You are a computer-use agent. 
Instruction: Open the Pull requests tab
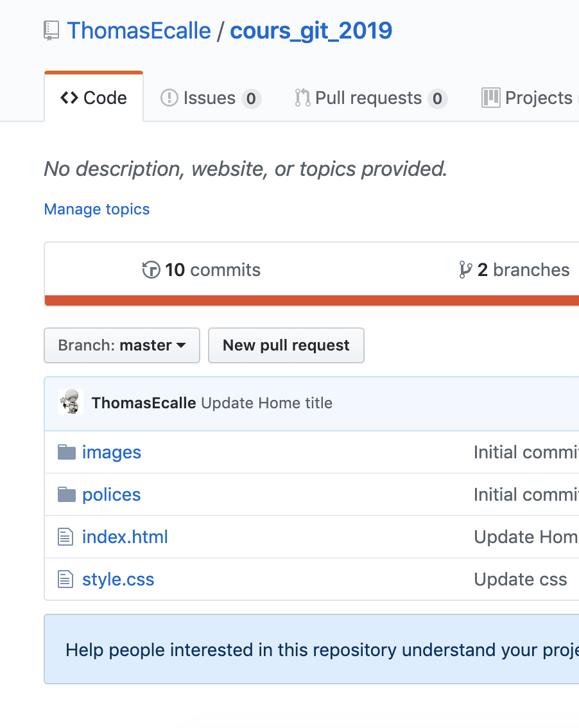coord(370,98)
